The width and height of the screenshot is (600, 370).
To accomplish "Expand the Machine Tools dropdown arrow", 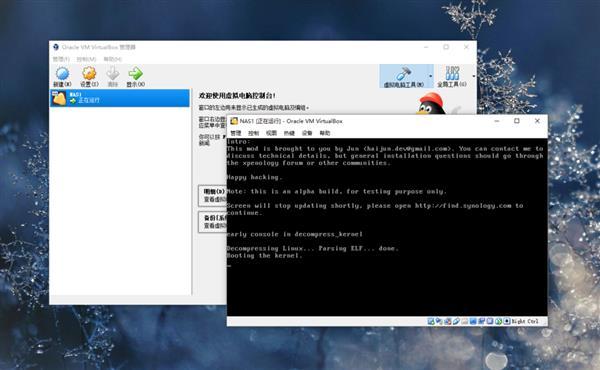I will tap(430, 76).
